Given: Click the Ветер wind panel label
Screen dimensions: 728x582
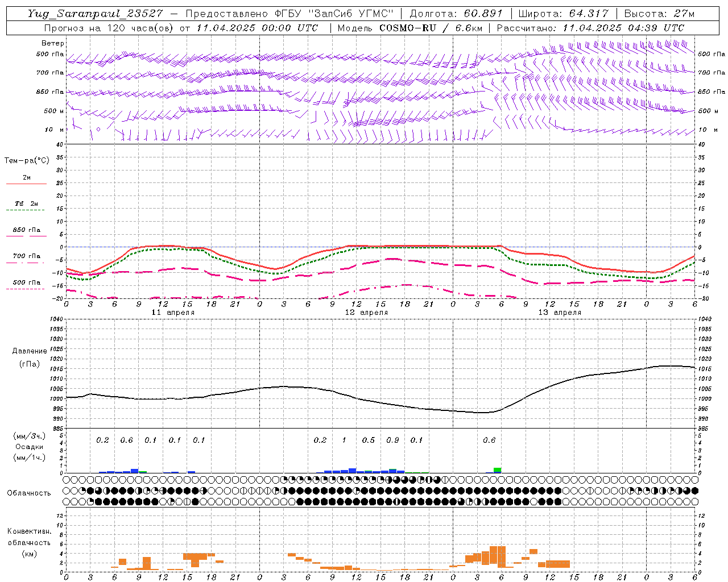Looking at the screenshot, I should point(53,43).
